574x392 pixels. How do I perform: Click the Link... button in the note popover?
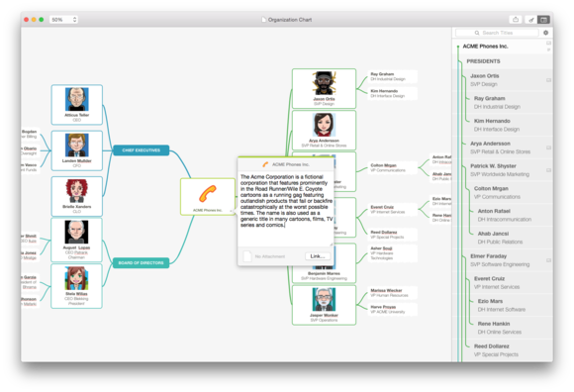pyautogui.click(x=318, y=256)
